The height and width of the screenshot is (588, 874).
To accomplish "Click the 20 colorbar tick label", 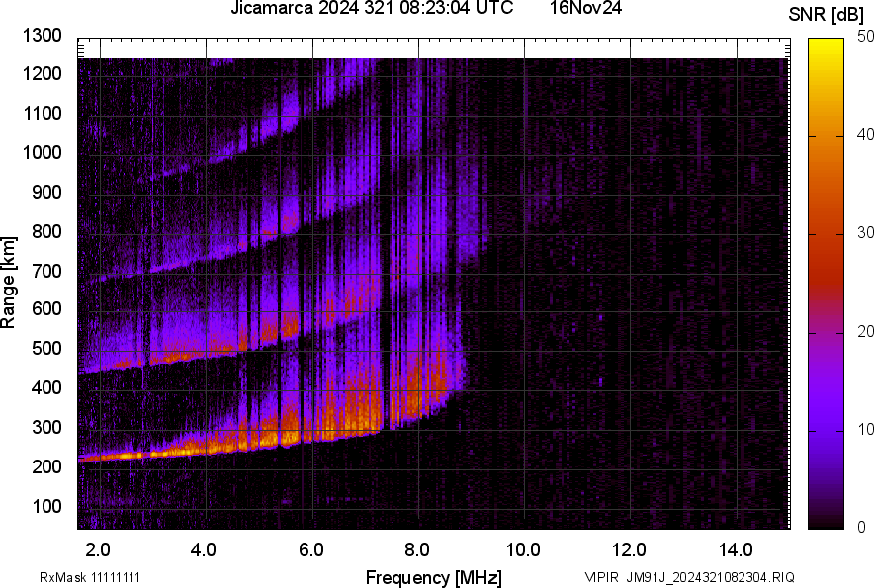I will tap(865, 332).
